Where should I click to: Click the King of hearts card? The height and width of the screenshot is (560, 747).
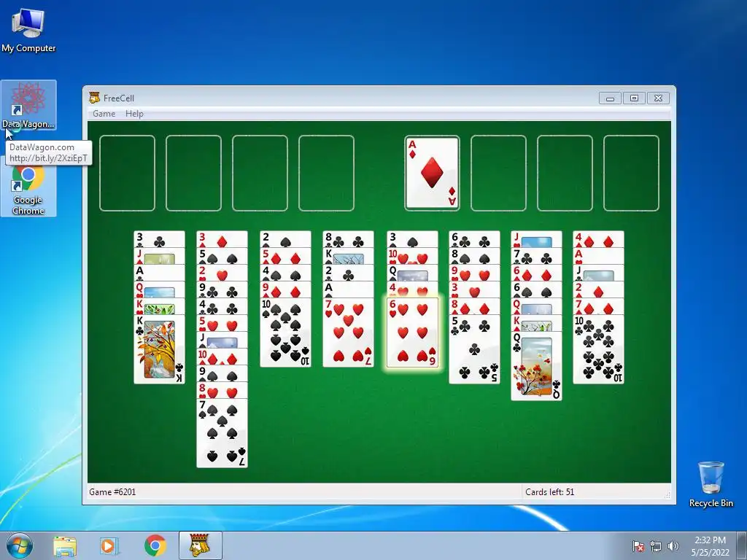coord(159,306)
